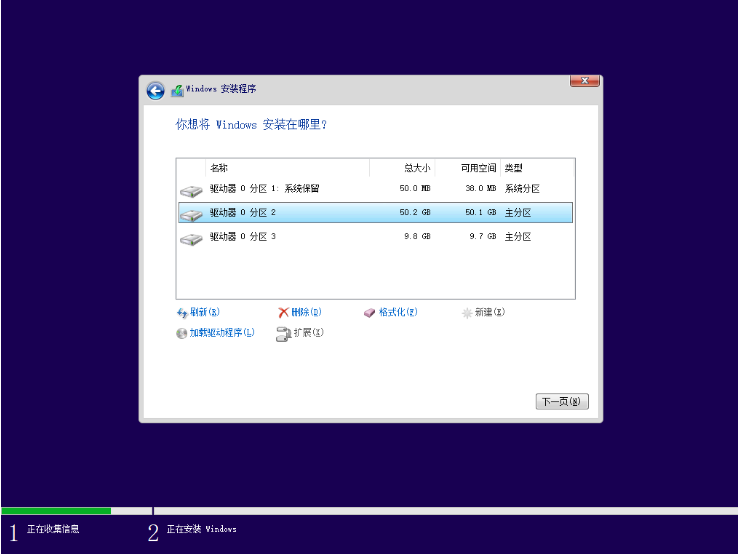Click the load driver (加载驱动程序) disc icon
Image resolution: width=738 pixels, height=554 pixels.
point(182,333)
